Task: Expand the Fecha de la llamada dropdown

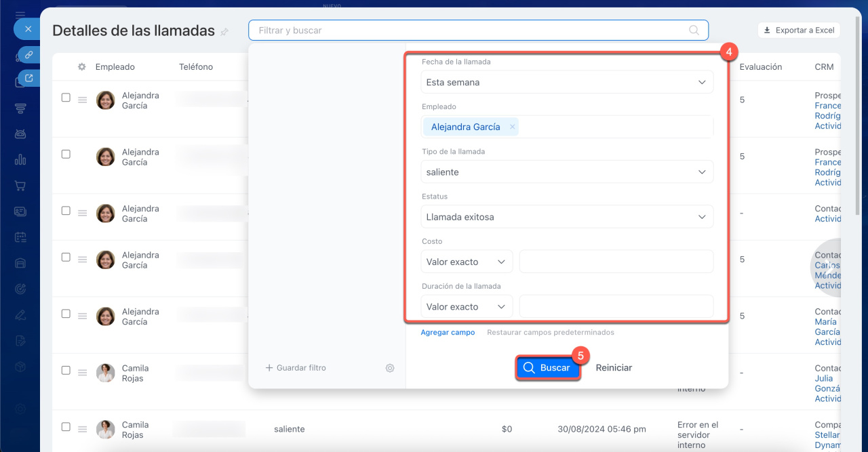Action: point(566,82)
